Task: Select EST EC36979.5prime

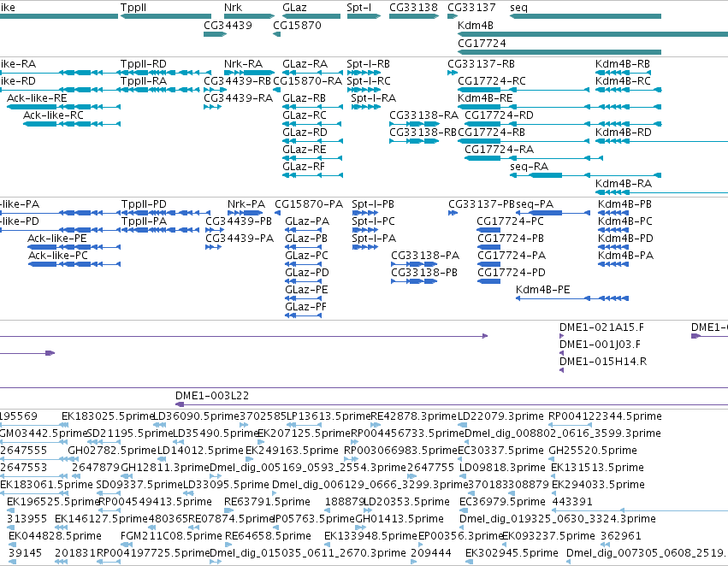Action: (x=463, y=510)
